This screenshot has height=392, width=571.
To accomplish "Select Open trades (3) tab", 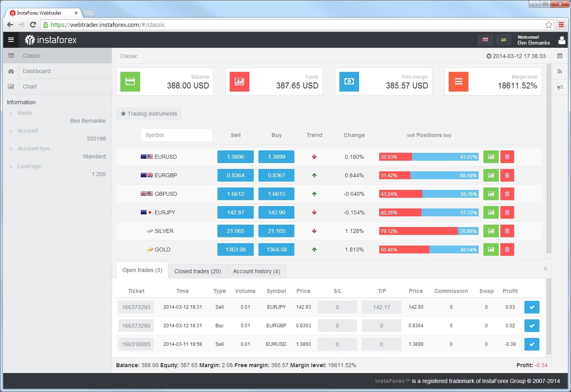I will [x=142, y=270].
